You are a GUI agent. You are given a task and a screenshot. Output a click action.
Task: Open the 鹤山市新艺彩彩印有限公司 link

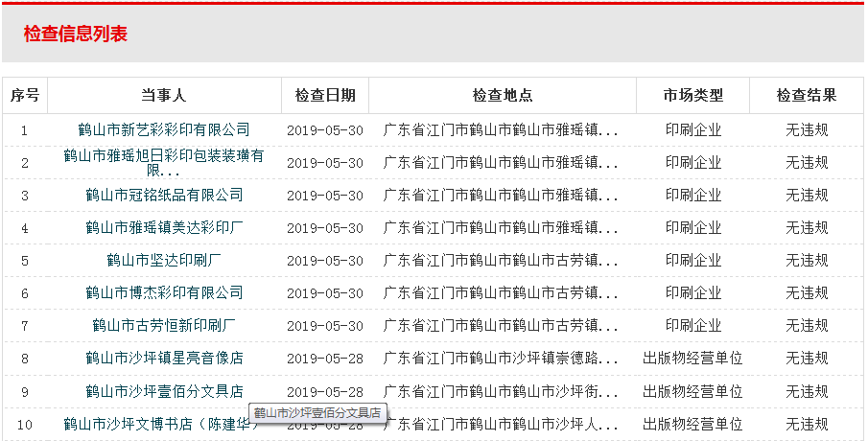coord(164,129)
